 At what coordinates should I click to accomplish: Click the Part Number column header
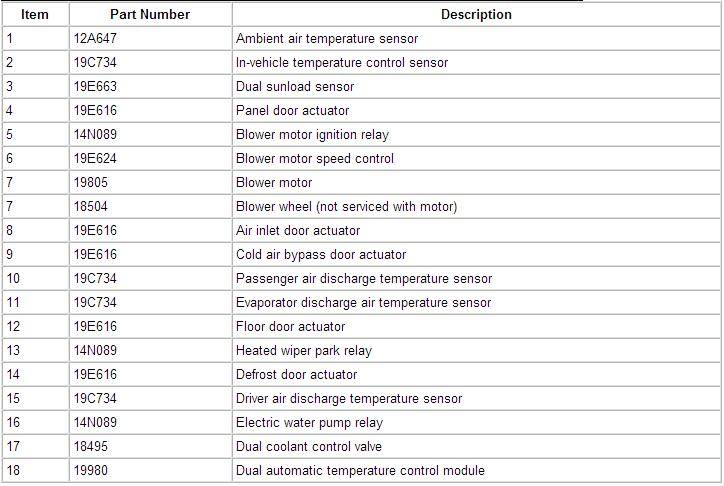click(x=150, y=15)
